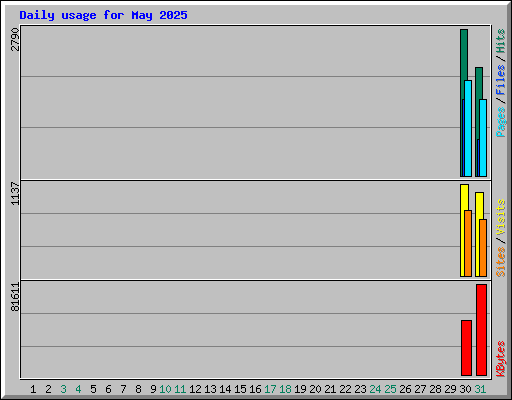
Task: Click day label 13 on the axis
Action: tap(210, 389)
